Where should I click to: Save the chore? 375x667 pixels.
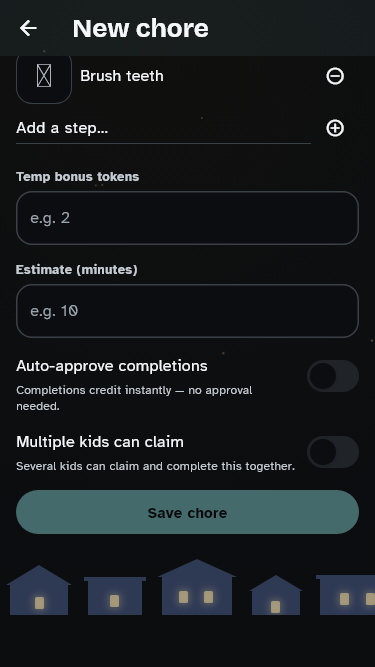click(188, 512)
